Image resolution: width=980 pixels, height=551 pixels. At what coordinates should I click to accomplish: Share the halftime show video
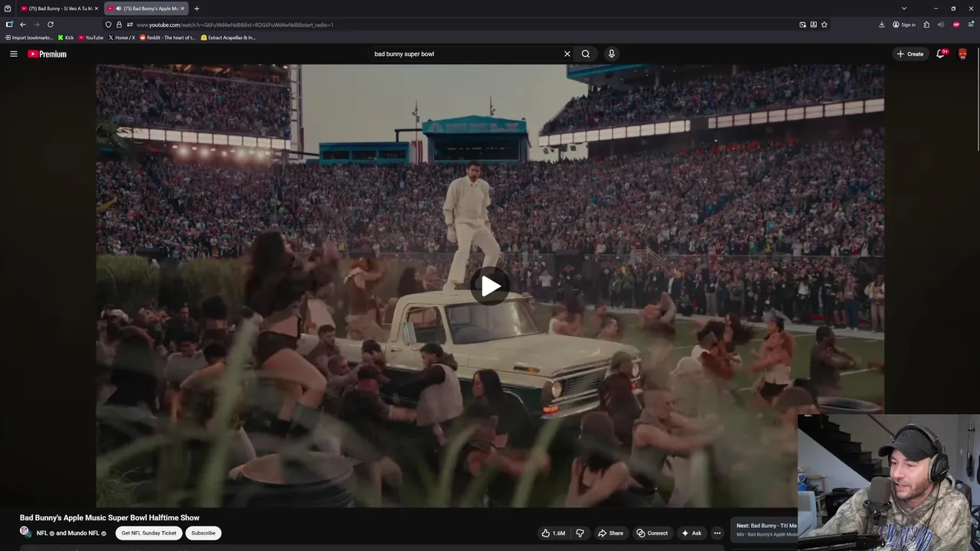(610, 533)
